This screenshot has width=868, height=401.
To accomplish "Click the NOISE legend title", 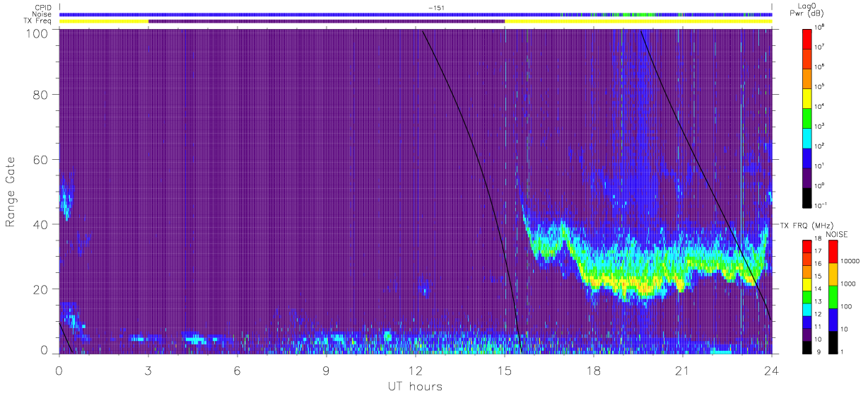I will (x=837, y=234).
